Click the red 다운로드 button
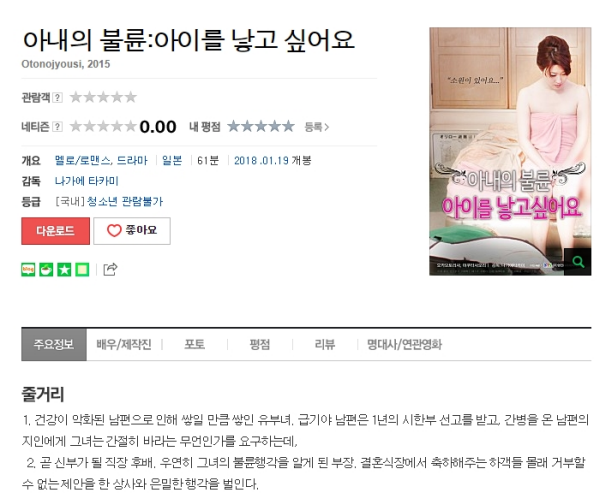The image size is (600, 504). tap(55, 231)
